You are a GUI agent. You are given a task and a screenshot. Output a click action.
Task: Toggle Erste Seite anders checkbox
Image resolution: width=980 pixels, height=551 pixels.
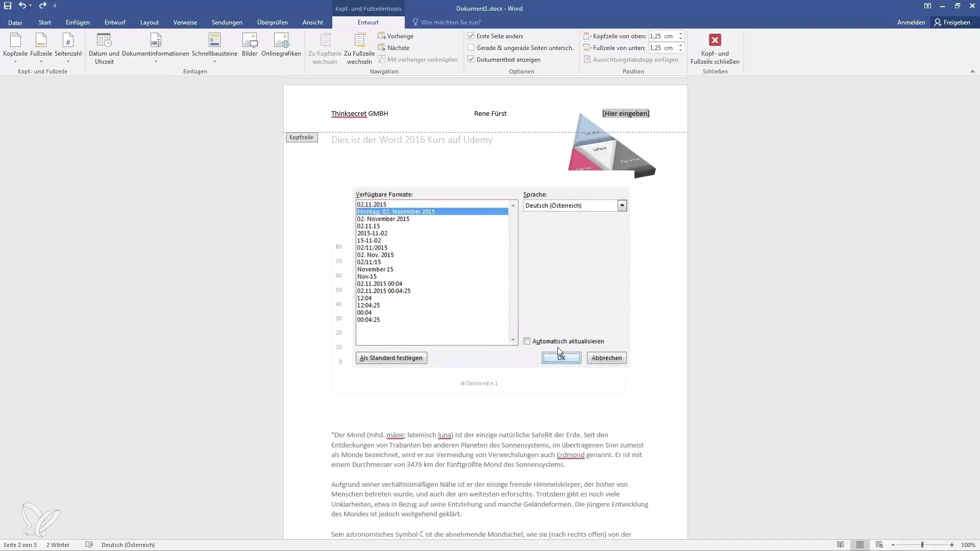(471, 36)
